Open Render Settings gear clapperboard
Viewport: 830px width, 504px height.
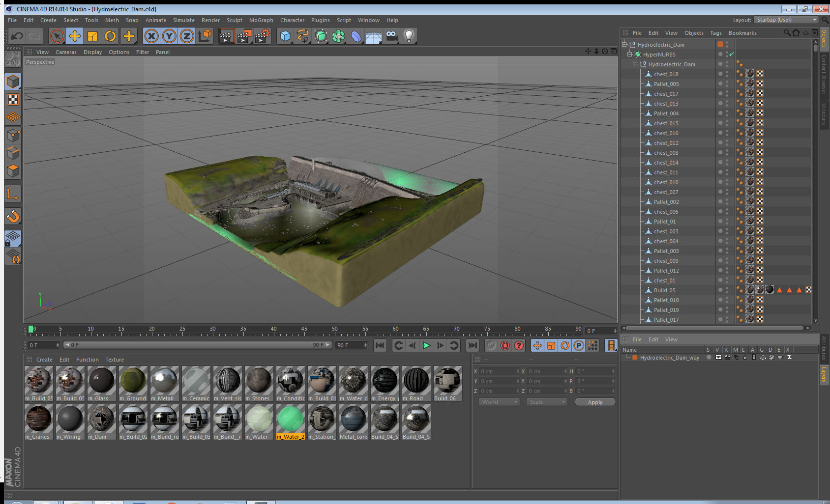(262, 36)
